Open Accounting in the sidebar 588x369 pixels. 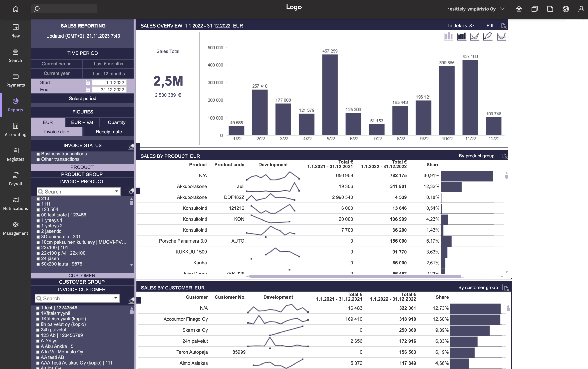(16, 130)
